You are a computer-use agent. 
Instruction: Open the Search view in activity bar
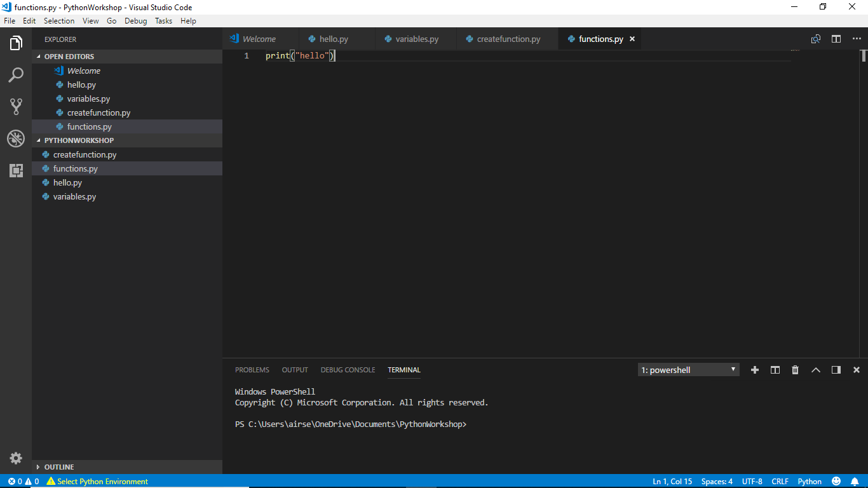[16, 75]
